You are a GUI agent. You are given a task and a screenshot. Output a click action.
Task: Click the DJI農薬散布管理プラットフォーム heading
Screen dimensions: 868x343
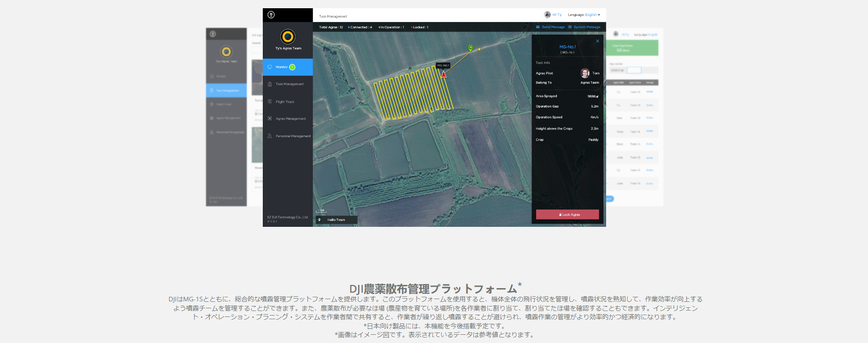pyautogui.click(x=435, y=288)
